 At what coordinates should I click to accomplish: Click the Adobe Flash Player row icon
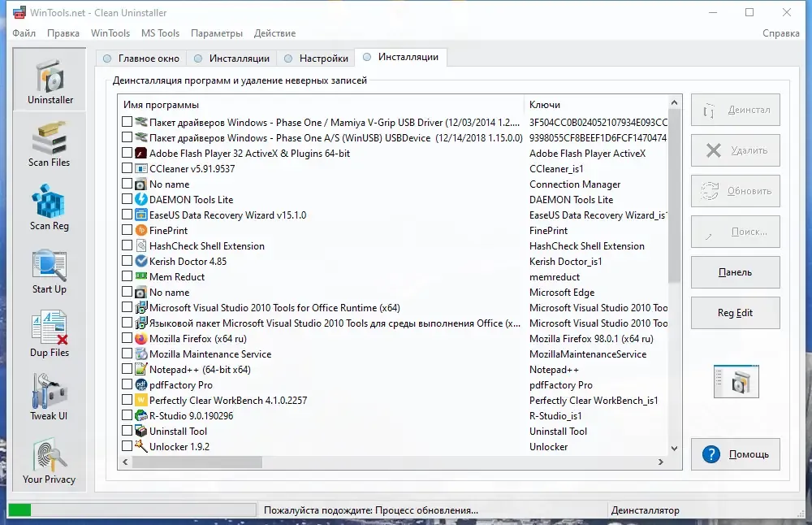pyautogui.click(x=140, y=154)
